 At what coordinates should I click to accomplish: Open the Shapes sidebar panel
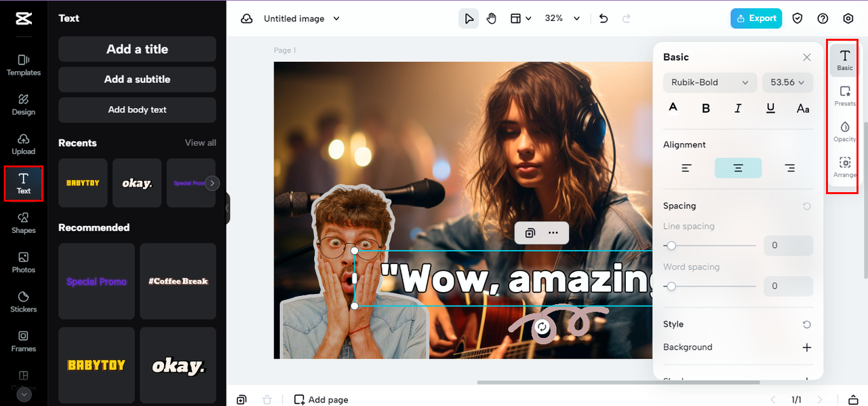click(x=24, y=223)
